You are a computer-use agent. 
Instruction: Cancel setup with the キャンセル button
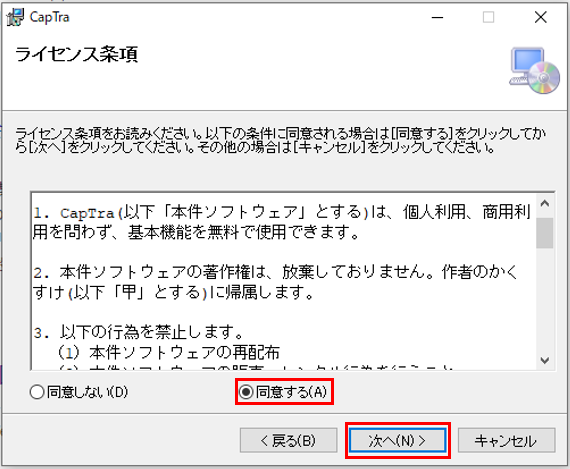tap(506, 440)
